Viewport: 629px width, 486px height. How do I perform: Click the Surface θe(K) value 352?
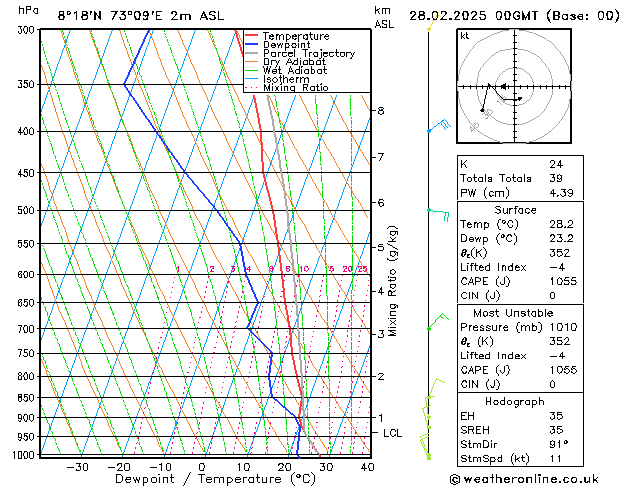[x=560, y=253]
